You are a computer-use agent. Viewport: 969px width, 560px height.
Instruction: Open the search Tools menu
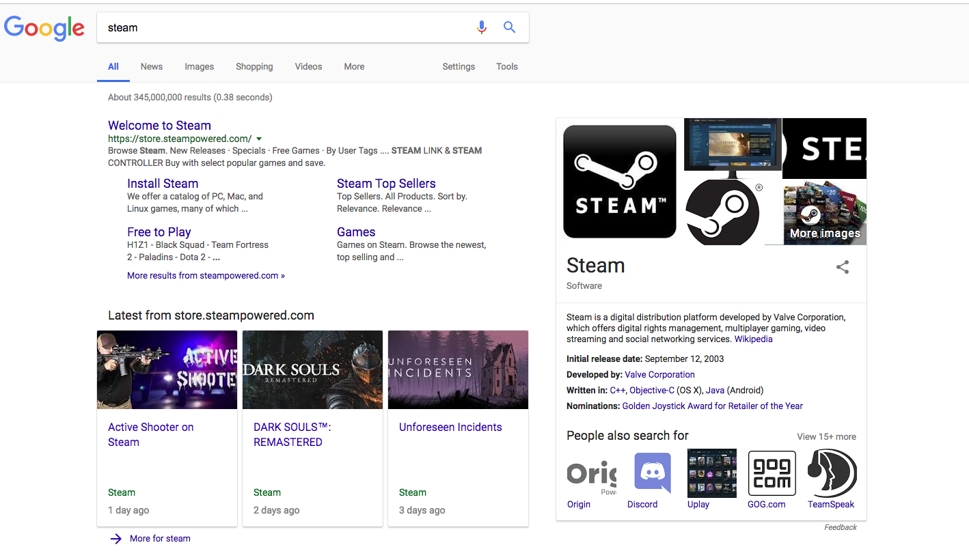pyautogui.click(x=507, y=67)
